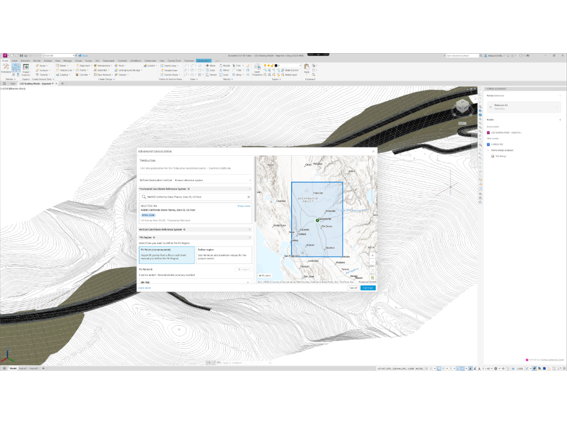
Task: Click the blue confirm button in the dialog
Action: coord(368,288)
